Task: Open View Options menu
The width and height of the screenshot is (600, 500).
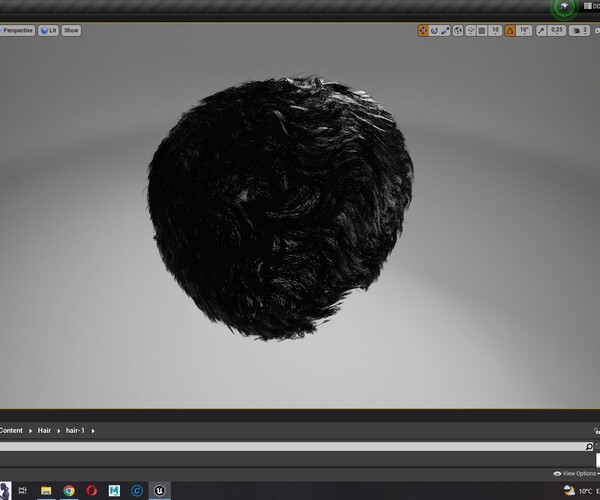Action: click(576, 474)
